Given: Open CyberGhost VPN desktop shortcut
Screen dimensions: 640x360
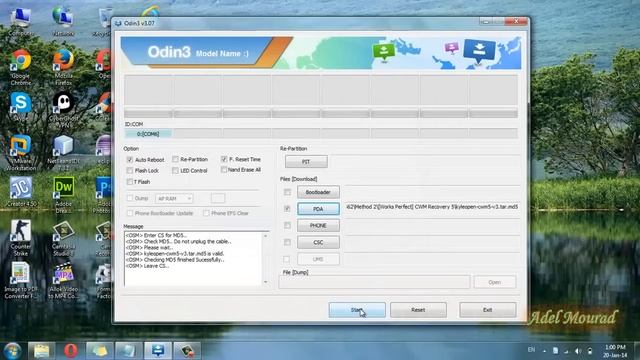Looking at the screenshot, I should [x=63, y=109].
